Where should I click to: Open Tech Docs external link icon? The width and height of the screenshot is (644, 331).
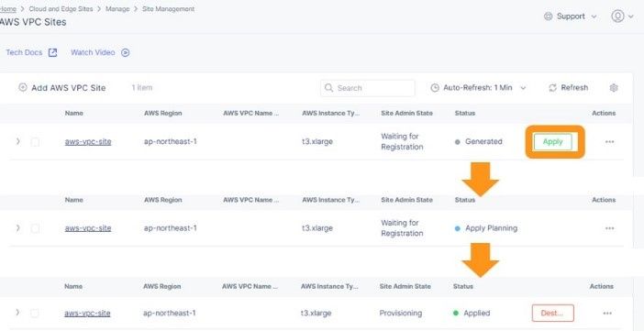click(x=52, y=52)
